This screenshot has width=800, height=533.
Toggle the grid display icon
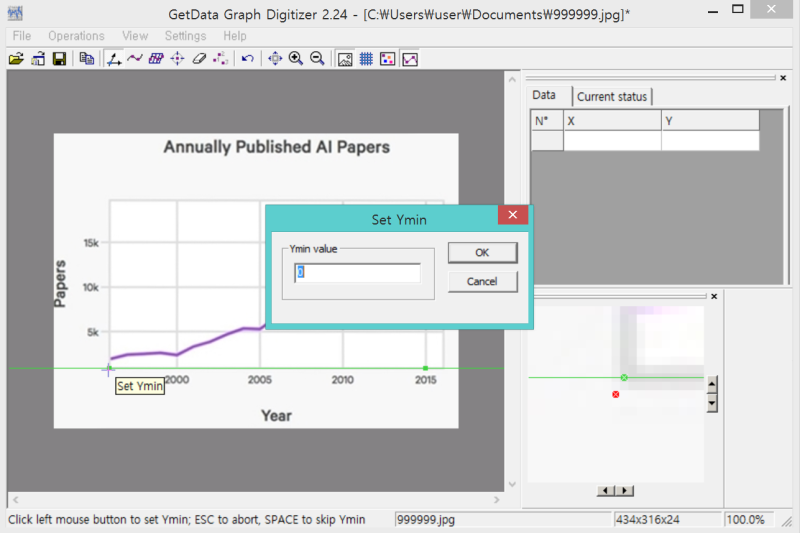(x=366, y=59)
